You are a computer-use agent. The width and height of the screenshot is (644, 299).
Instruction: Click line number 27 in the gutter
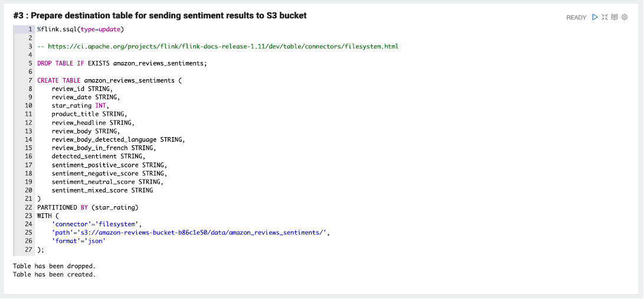tap(28, 249)
